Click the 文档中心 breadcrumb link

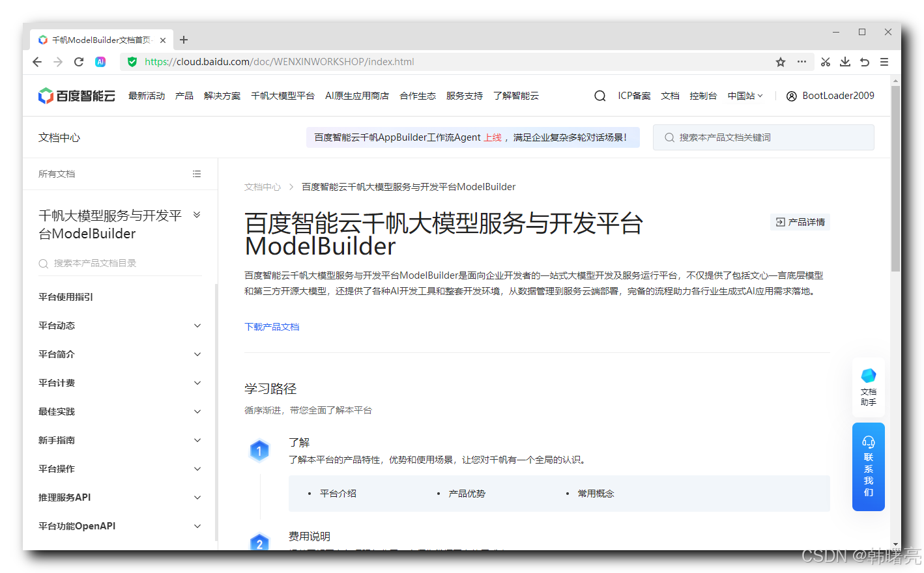263,187
